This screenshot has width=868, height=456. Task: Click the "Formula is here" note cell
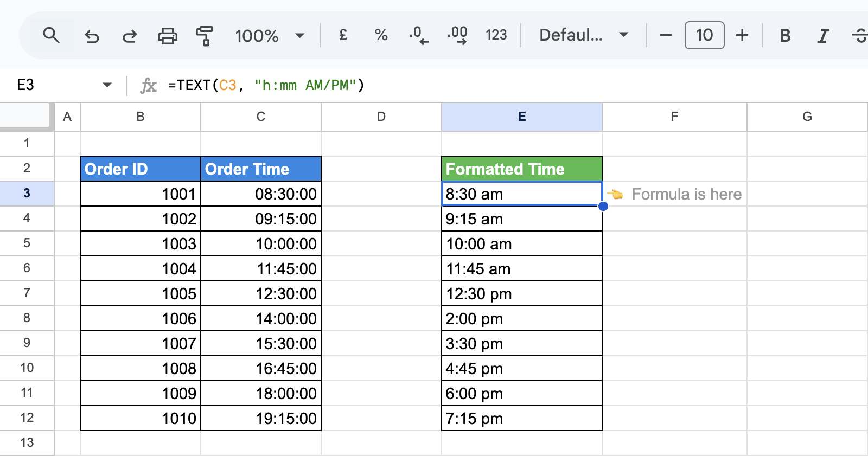pos(675,194)
